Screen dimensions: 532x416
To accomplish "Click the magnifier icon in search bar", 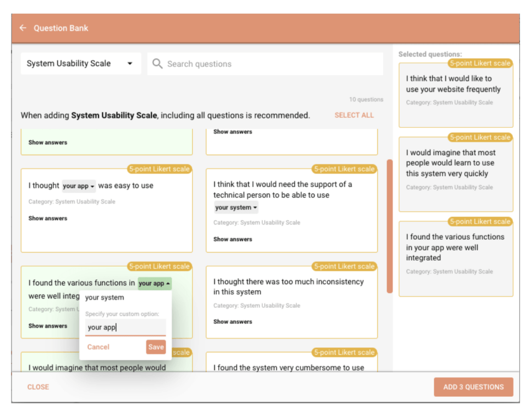I will click(157, 64).
